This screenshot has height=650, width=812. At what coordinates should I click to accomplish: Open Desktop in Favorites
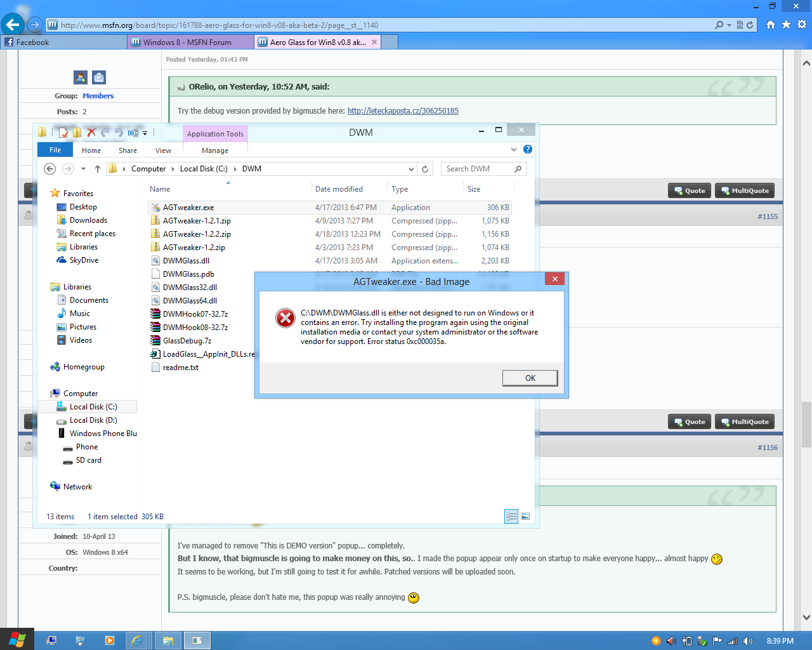pyautogui.click(x=83, y=207)
